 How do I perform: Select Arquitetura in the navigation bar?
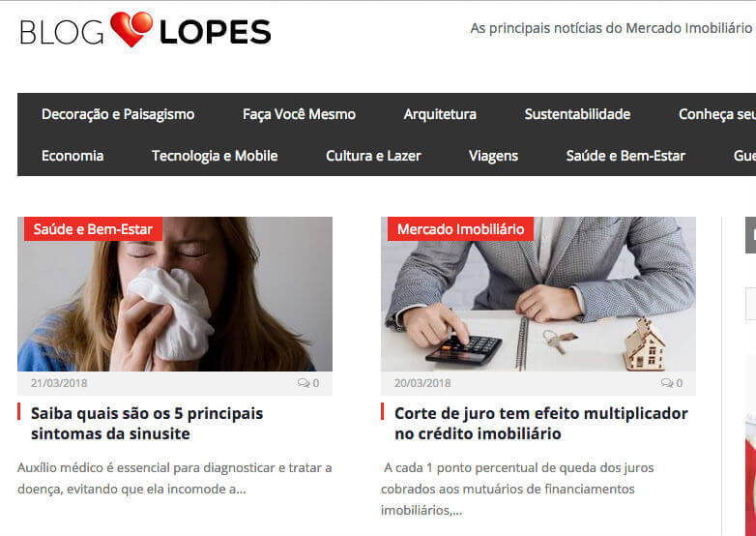440,114
